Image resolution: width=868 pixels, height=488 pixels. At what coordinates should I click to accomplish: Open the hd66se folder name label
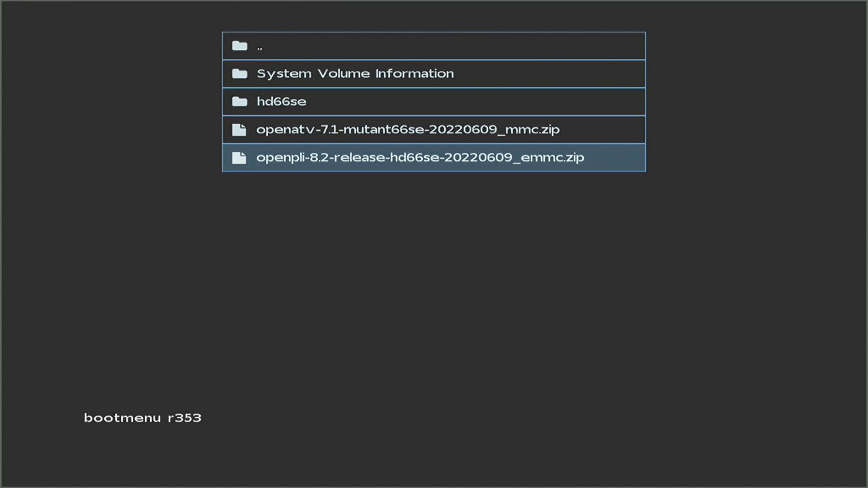pyautogui.click(x=281, y=102)
